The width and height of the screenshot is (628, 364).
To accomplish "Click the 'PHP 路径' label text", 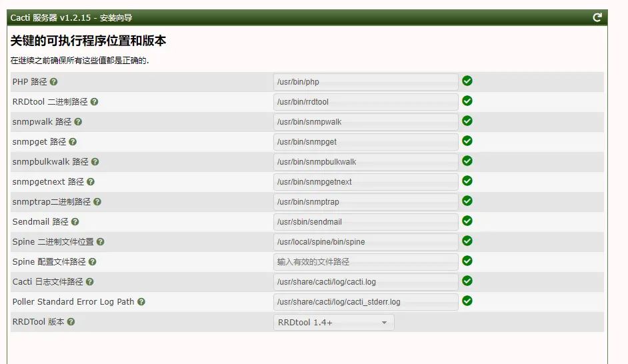I will (x=29, y=82).
